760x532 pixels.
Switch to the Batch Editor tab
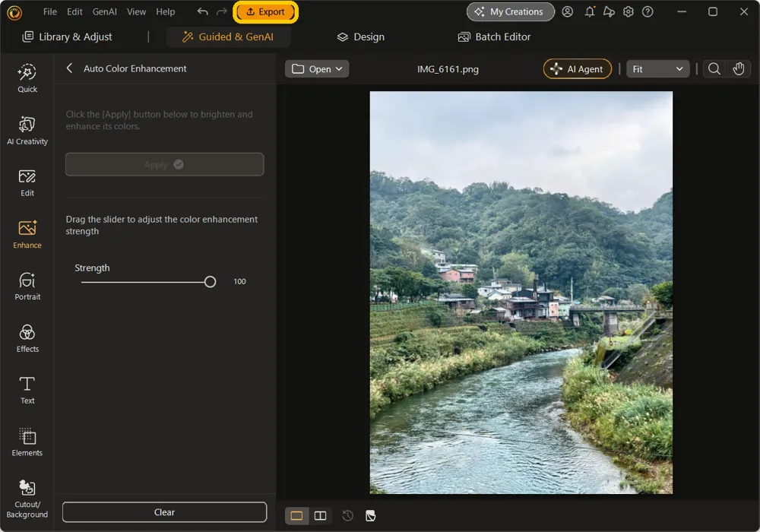[x=495, y=36]
